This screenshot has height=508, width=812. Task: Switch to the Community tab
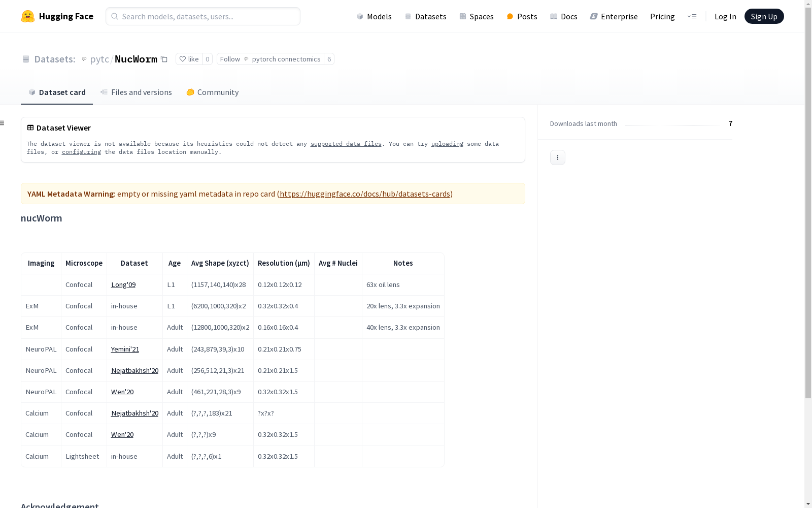point(212,92)
